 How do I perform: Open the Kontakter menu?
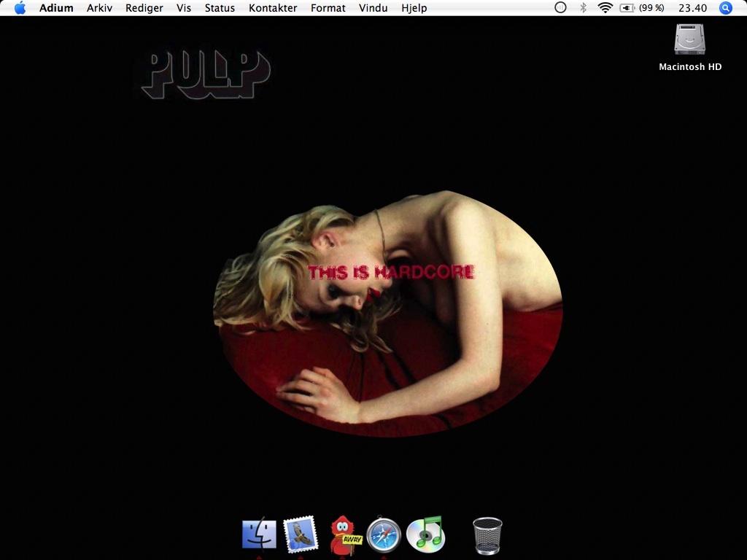(x=273, y=8)
